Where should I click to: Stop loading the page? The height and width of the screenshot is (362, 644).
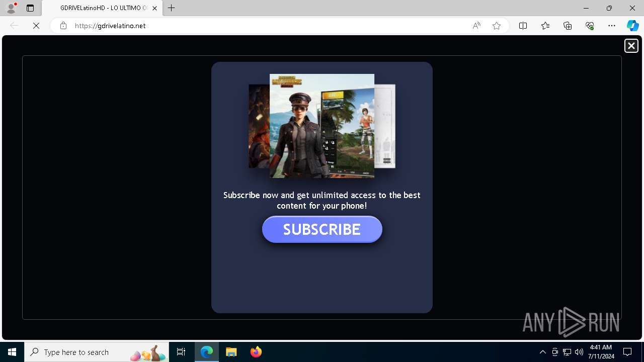(x=36, y=26)
